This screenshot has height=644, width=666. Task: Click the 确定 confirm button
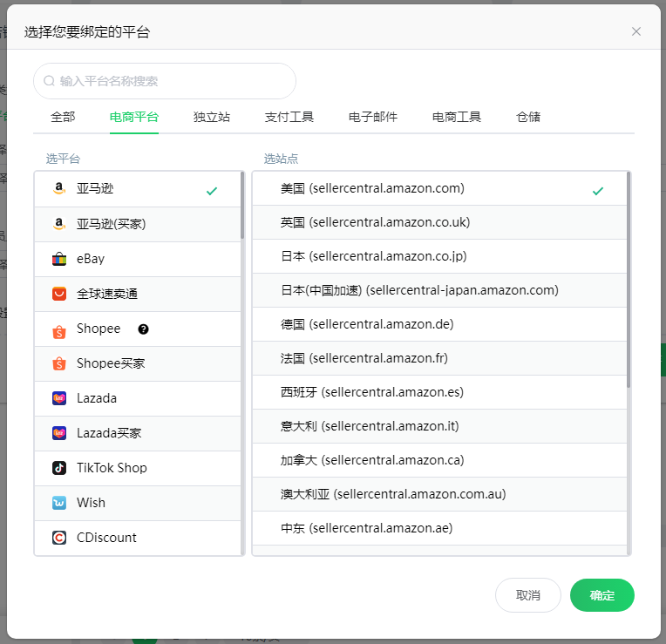tap(601, 595)
